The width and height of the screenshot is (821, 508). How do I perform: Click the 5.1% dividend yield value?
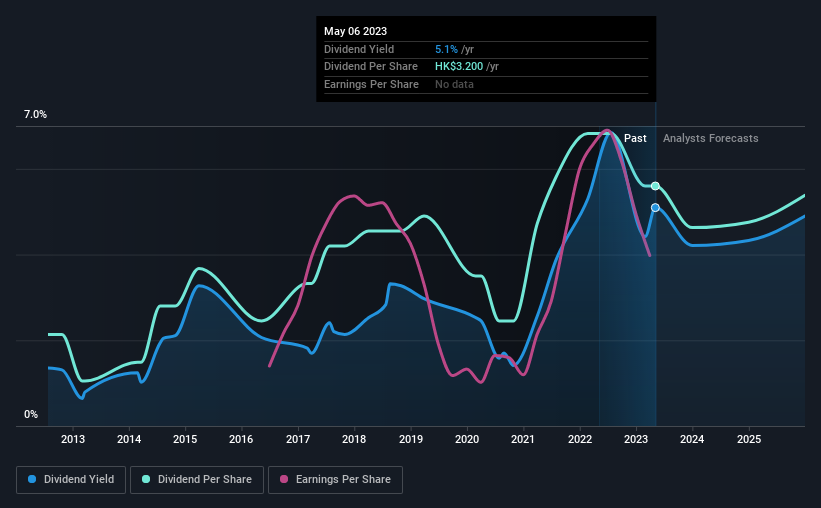coord(446,49)
